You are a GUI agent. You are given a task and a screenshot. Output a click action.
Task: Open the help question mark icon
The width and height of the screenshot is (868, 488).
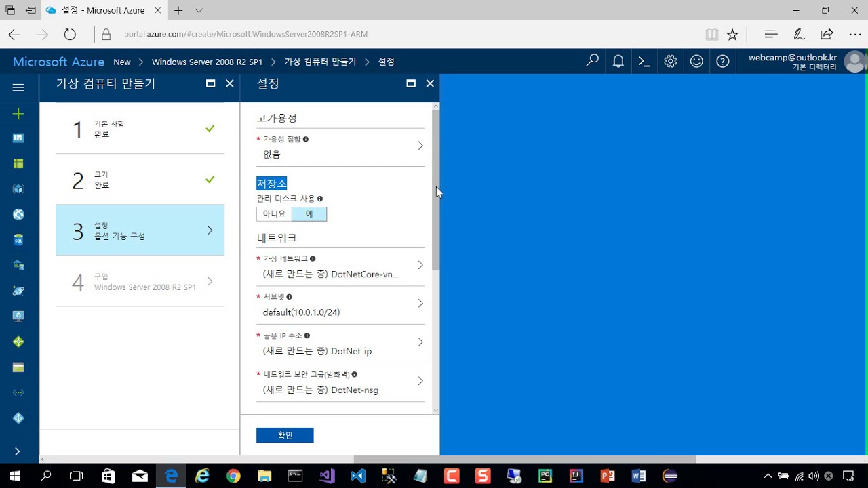pyautogui.click(x=723, y=61)
